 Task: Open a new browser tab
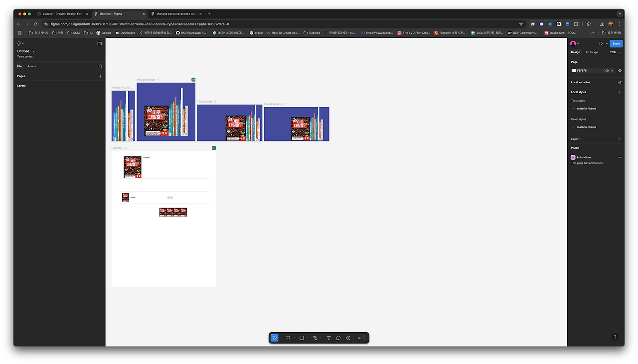[209, 14]
